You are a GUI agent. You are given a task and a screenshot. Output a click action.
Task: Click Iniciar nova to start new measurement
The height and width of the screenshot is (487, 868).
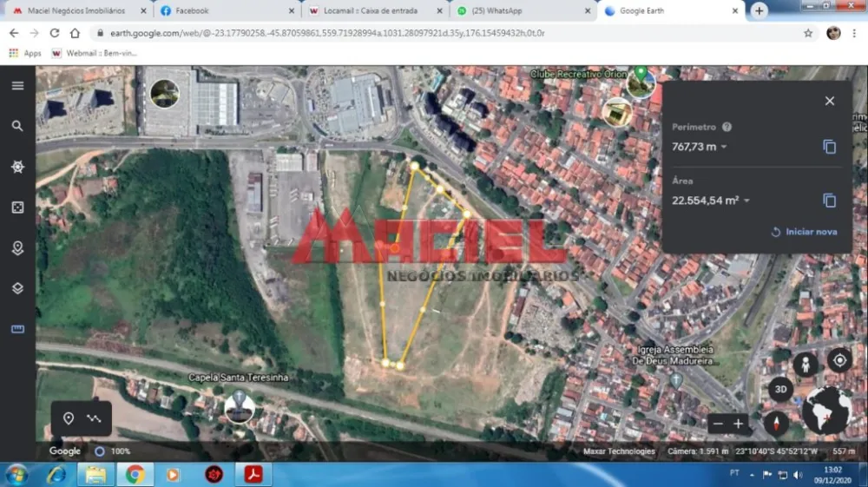(x=805, y=232)
